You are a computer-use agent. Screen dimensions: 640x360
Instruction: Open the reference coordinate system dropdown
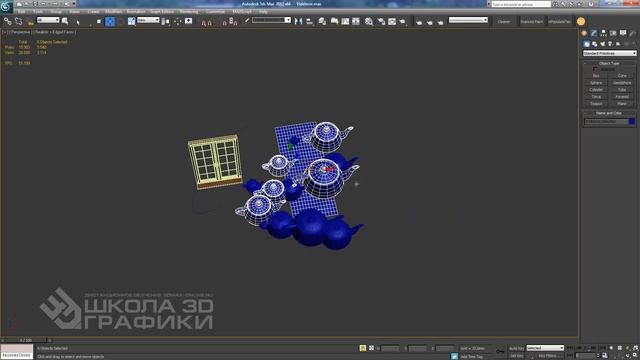point(148,20)
